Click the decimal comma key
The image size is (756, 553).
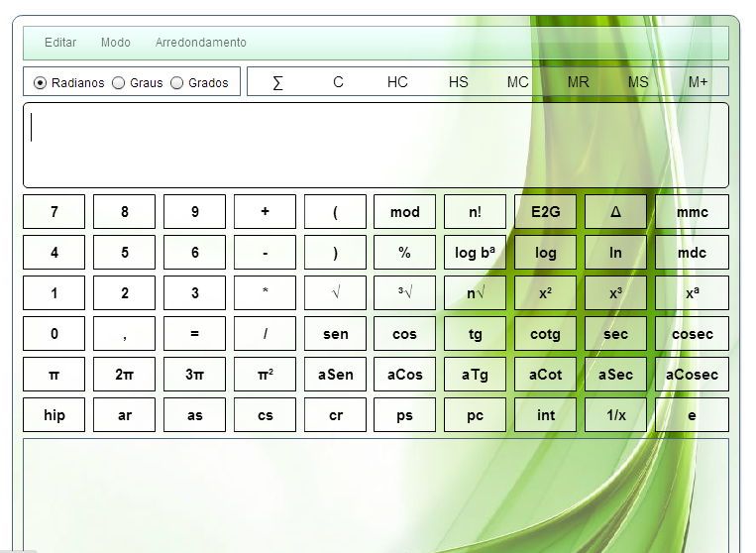[125, 333]
